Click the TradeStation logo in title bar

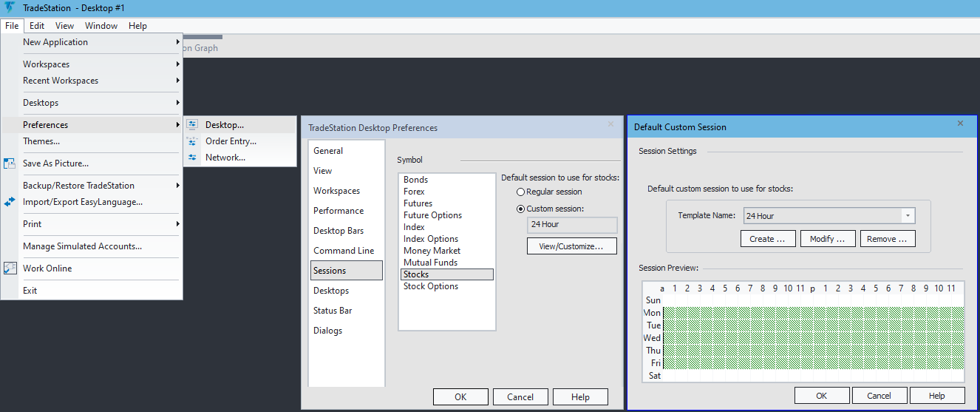pyautogui.click(x=10, y=7)
